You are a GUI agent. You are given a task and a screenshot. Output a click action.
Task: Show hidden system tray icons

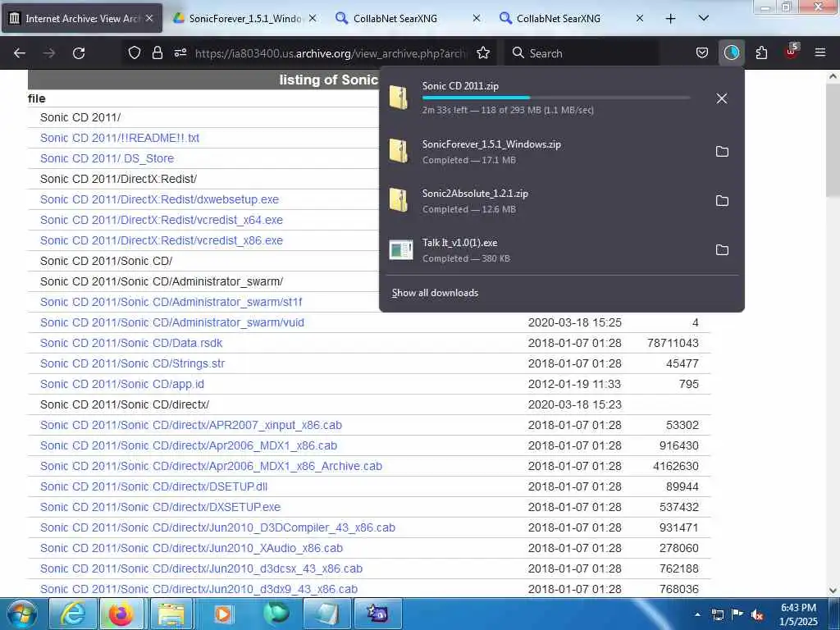[697, 614]
